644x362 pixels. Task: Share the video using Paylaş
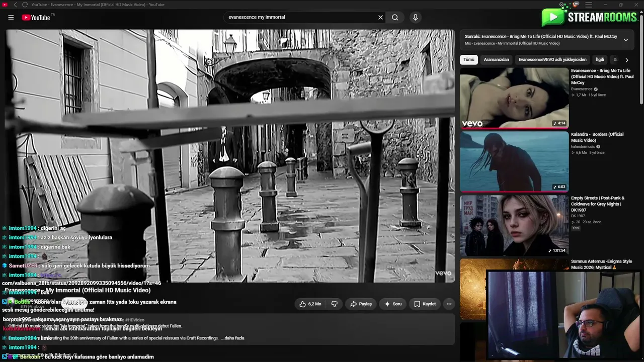(361, 304)
